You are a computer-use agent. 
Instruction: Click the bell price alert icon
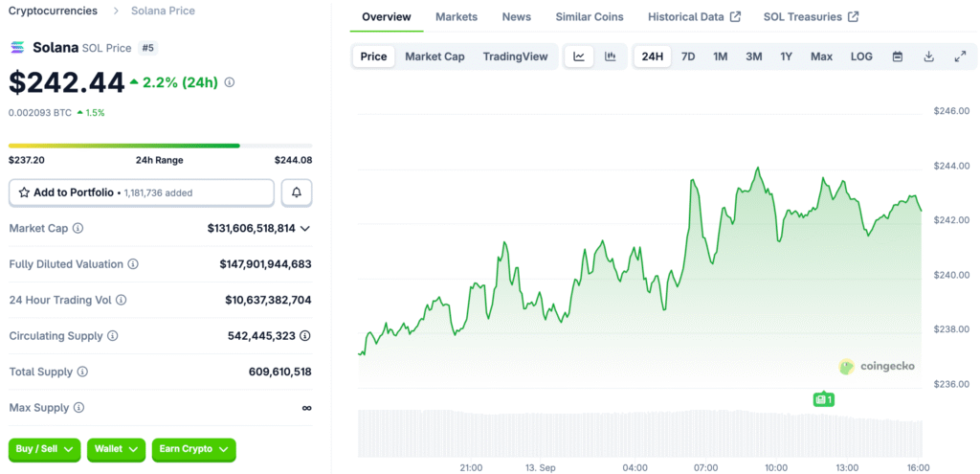[297, 192]
